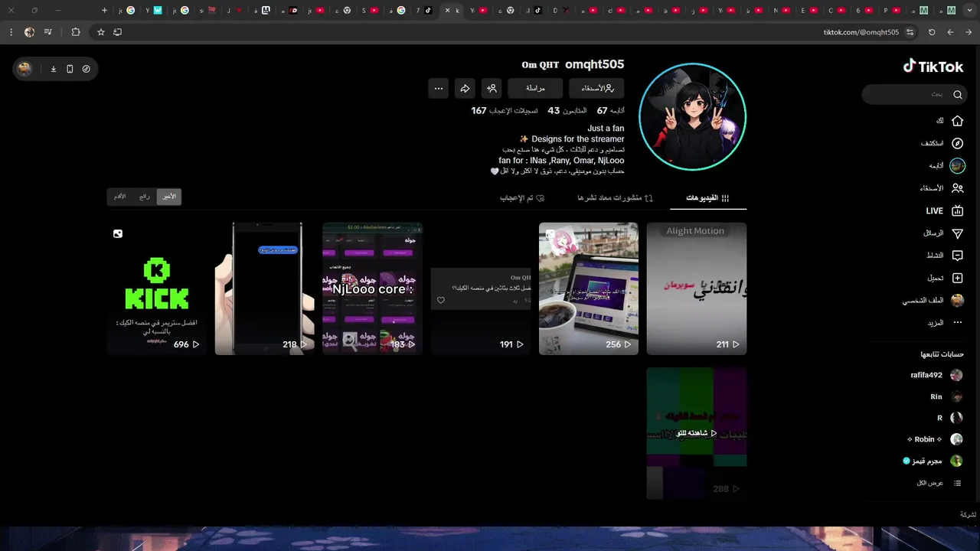Click the browser media control icon
Viewport: 980px width, 551px height.
click(49, 32)
